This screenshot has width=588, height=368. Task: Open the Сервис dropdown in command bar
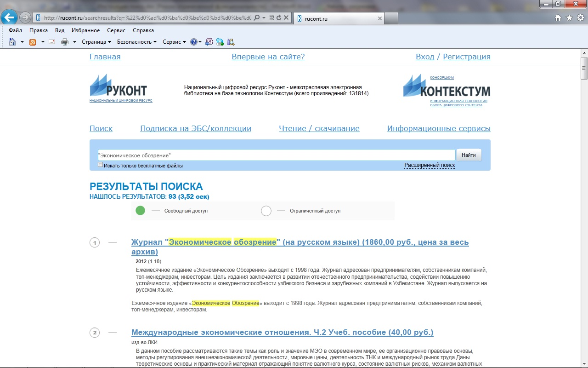[174, 42]
